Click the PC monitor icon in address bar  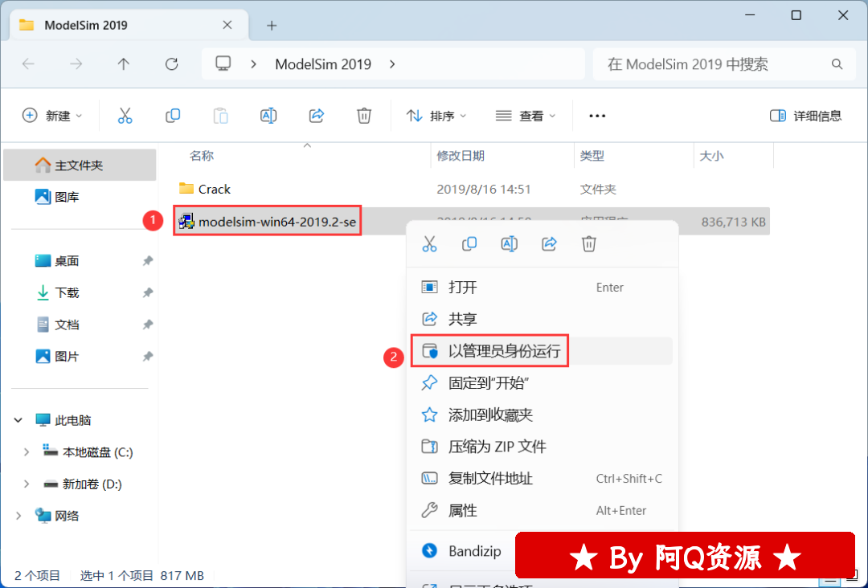tap(223, 63)
